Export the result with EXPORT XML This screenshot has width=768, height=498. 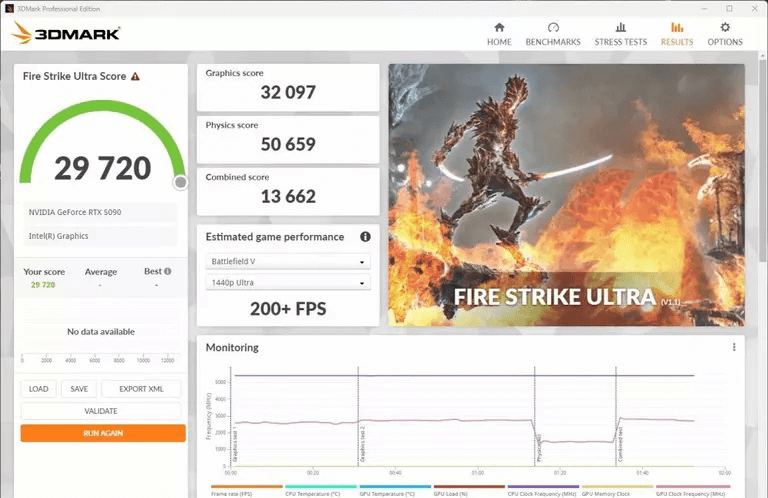(141, 389)
